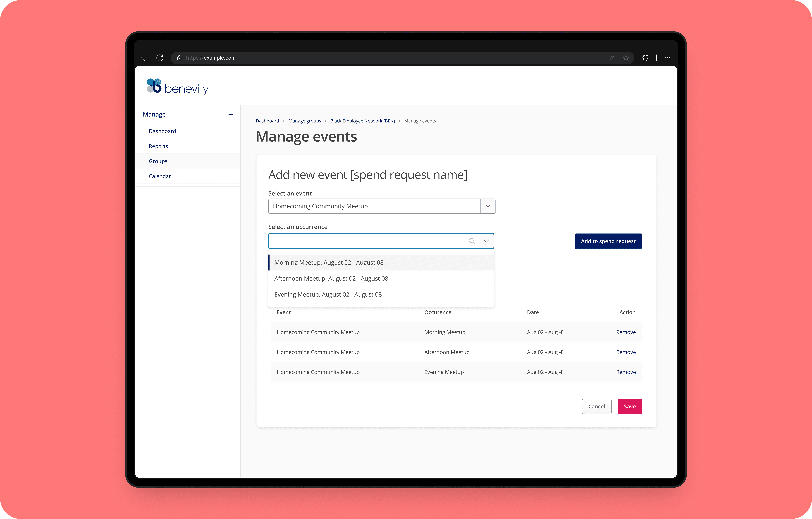
Task: Choose Evening Meetup, August 02 - August 08
Action: (381, 295)
